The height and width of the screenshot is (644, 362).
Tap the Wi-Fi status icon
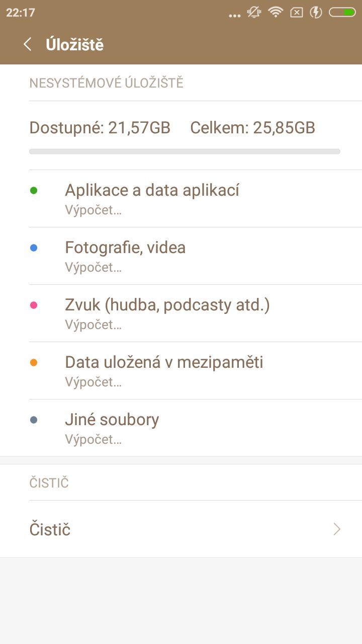click(276, 12)
